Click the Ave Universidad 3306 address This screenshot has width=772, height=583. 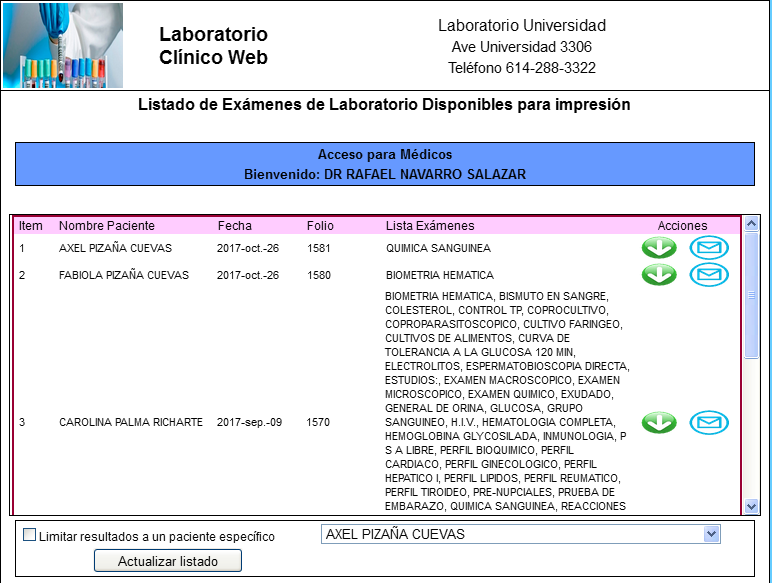click(522, 46)
